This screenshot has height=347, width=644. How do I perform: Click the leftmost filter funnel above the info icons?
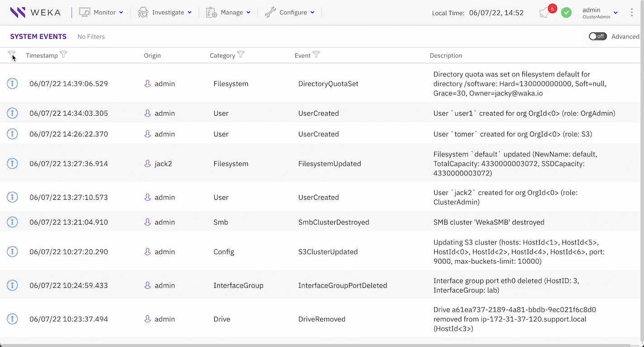(x=12, y=54)
